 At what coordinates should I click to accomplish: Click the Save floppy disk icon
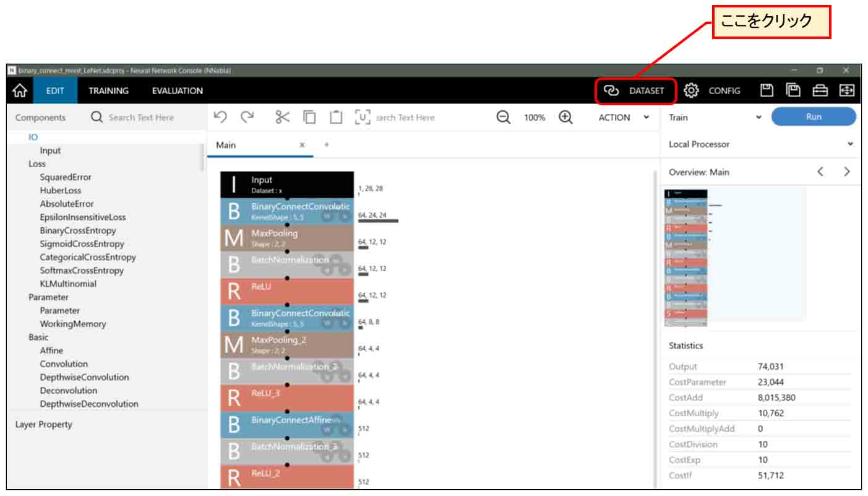tap(767, 91)
